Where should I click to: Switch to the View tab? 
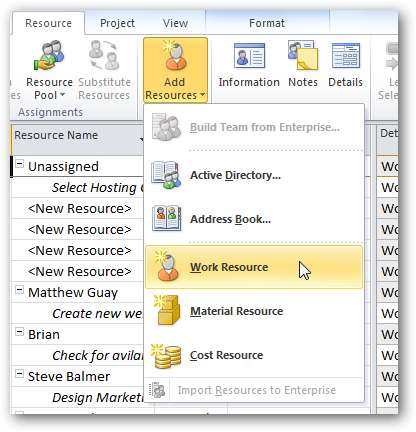pos(176,23)
